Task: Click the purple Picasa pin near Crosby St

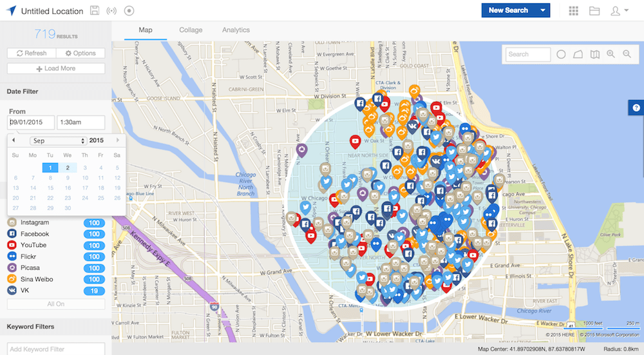Action: (x=302, y=149)
